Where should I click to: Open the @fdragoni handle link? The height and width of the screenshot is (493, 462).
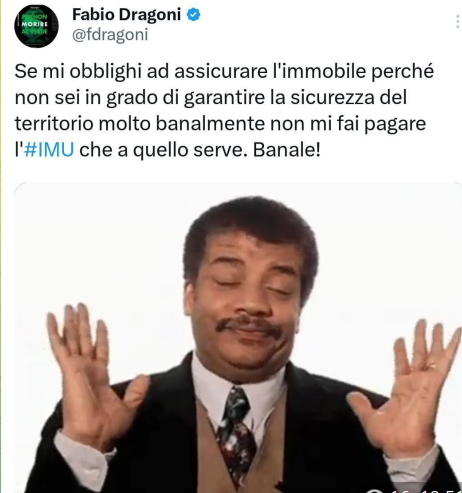pyautogui.click(x=110, y=35)
